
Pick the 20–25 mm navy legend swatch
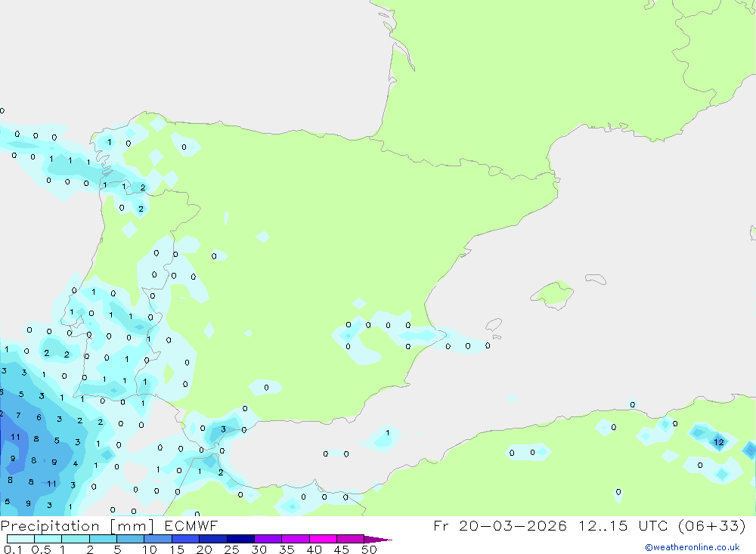click(x=213, y=539)
